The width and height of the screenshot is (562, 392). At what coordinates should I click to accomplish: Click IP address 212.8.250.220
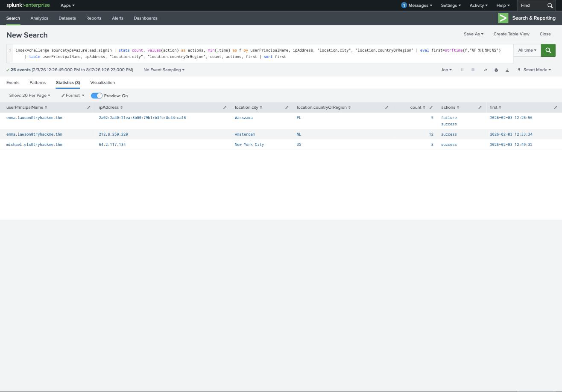113,134
